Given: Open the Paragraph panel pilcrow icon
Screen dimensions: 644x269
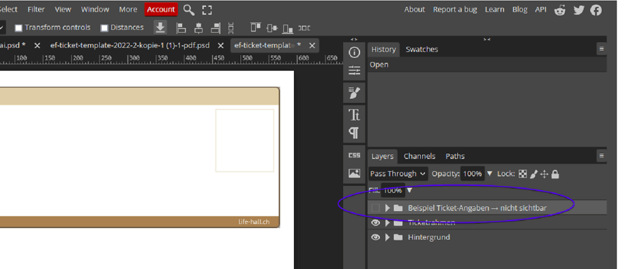Looking at the screenshot, I should coord(354,133).
